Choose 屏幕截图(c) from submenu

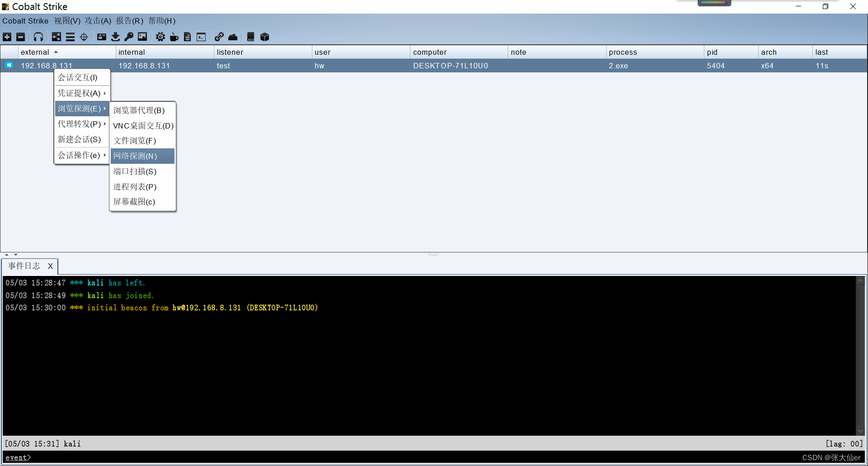pos(142,202)
